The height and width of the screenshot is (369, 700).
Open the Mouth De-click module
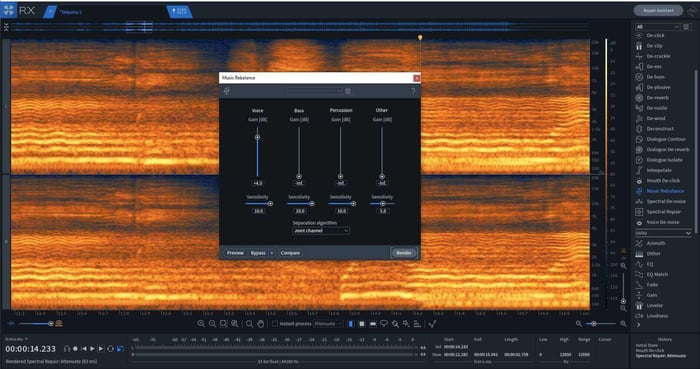(662, 181)
